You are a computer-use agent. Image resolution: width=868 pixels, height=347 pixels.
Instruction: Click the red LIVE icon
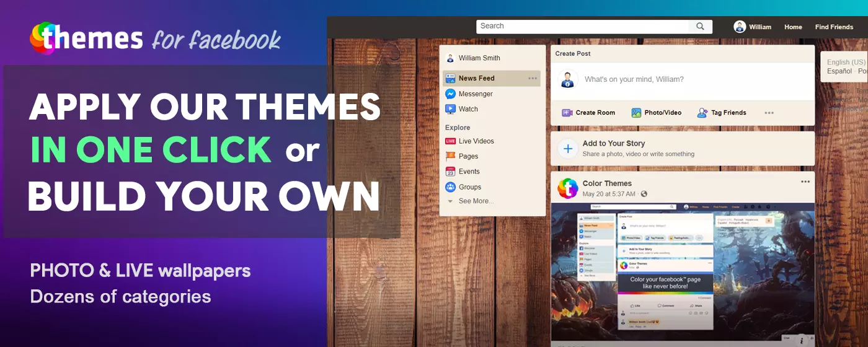(x=451, y=141)
